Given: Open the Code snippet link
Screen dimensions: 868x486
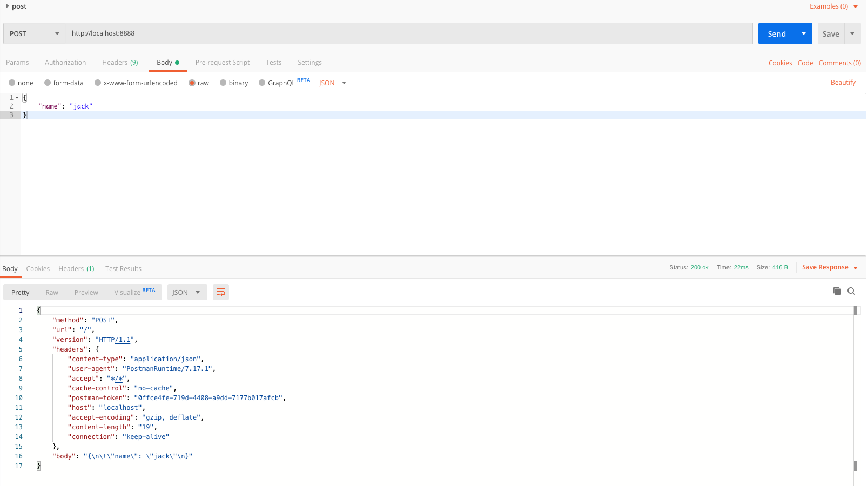Looking at the screenshot, I should tap(805, 63).
